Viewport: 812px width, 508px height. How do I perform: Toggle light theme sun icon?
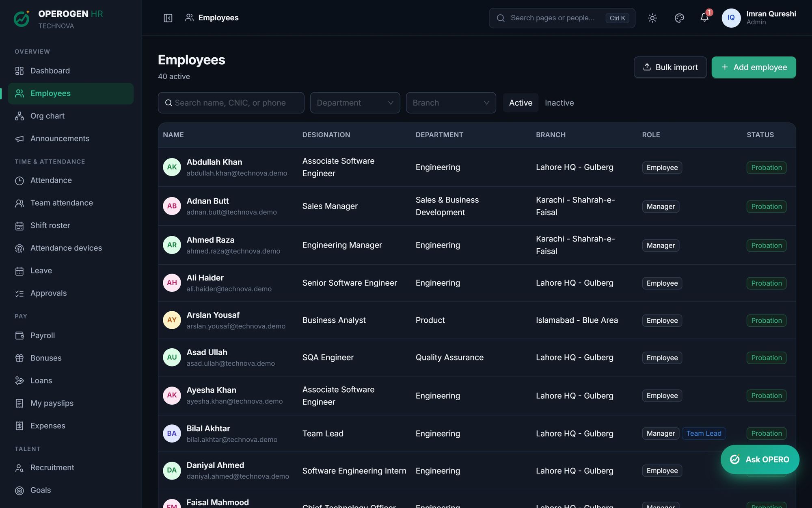click(x=652, y=18)
